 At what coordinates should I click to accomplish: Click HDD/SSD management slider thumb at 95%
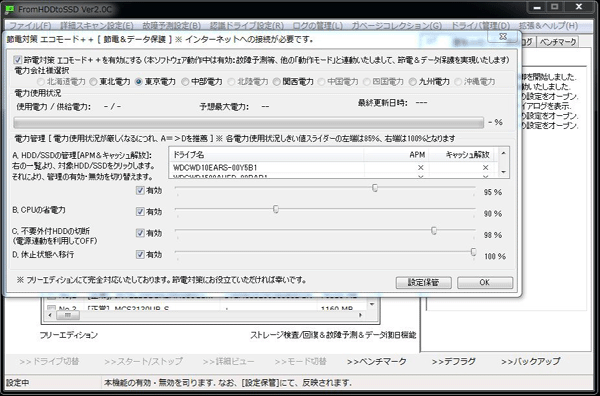[x=375, y=187]
